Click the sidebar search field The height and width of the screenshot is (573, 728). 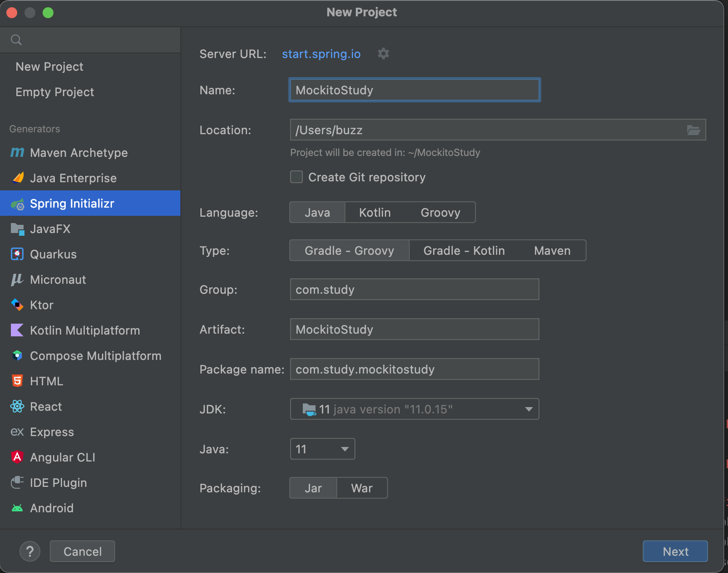(x=90, y=40)
